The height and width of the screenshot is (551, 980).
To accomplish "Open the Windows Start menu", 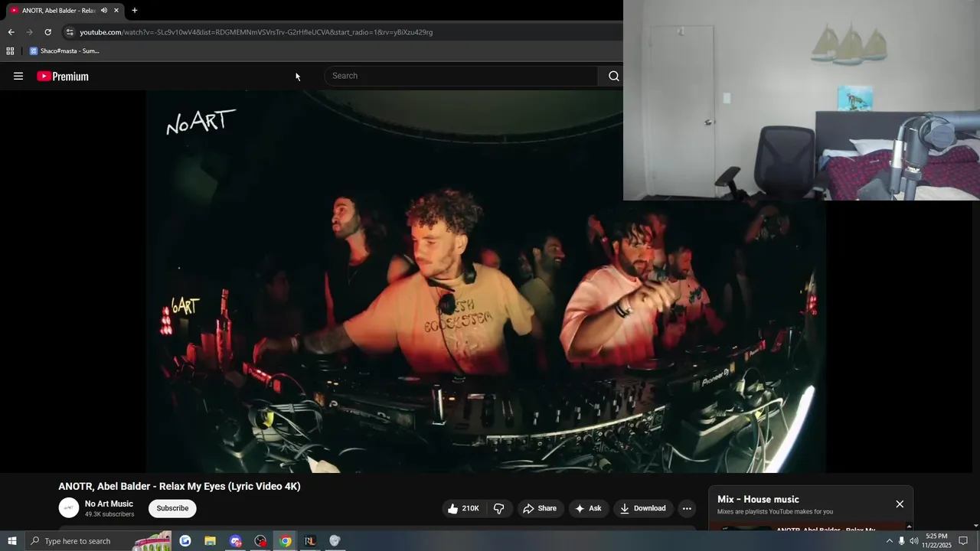I will (12, 541).
